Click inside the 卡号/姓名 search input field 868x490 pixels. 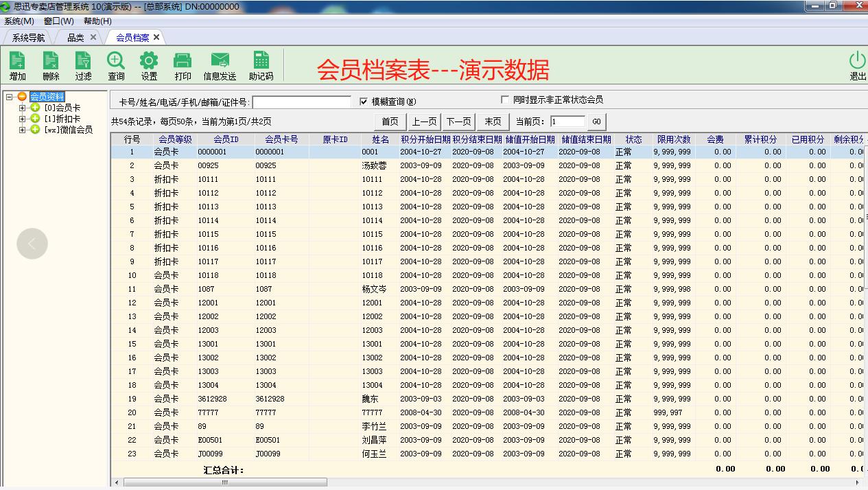tap(302, 102)
